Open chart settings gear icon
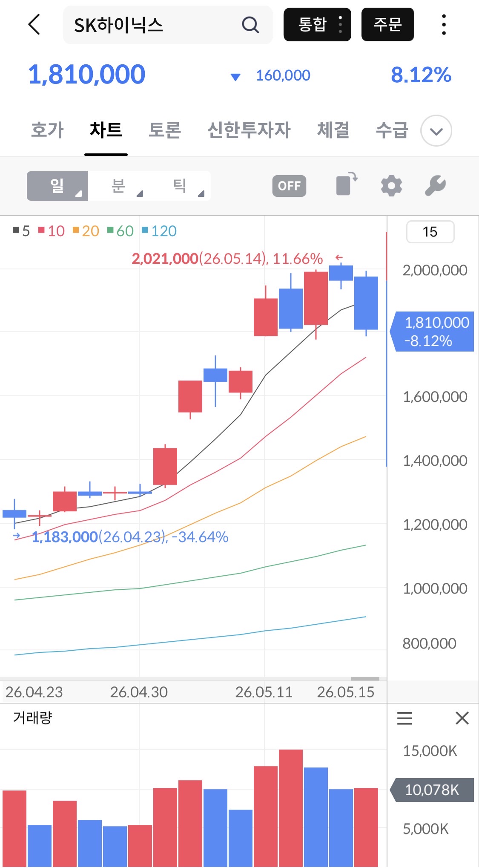The height and width of the screenshot is (868, 479). tap(391, 186)
